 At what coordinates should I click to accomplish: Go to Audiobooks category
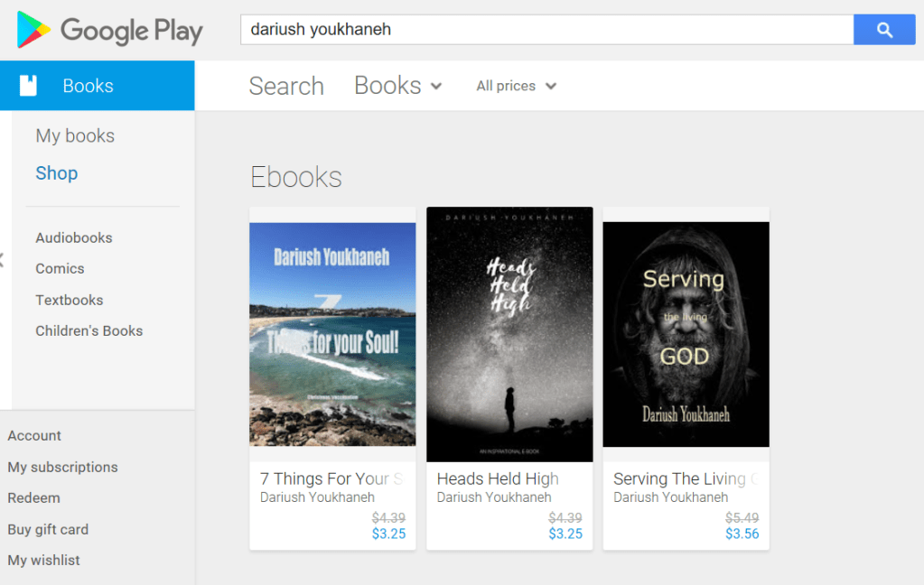tap(74, 237)
